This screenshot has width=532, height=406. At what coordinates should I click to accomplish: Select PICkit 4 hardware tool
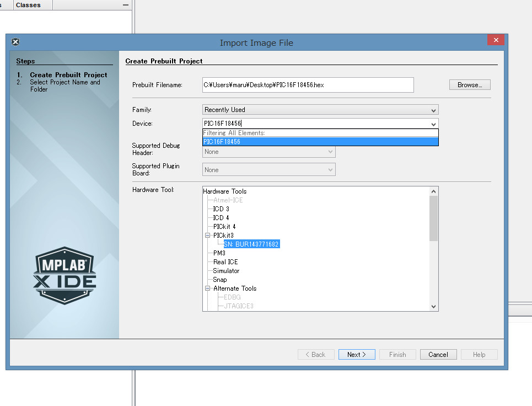[x=224, y=227]
